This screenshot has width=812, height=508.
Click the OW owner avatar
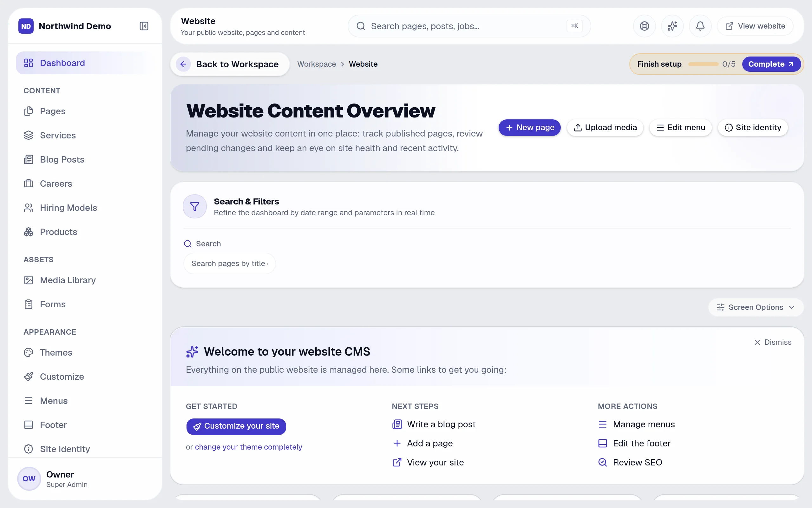pos(29,478)
